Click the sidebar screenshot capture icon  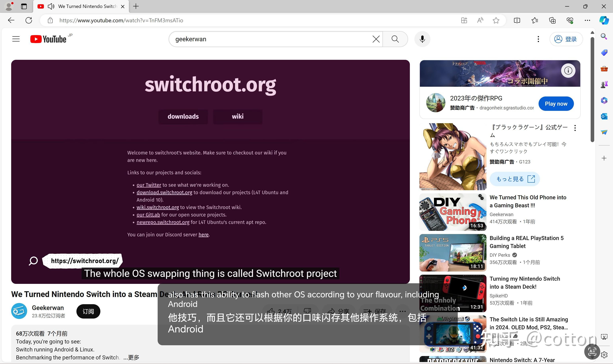(604, 337)
